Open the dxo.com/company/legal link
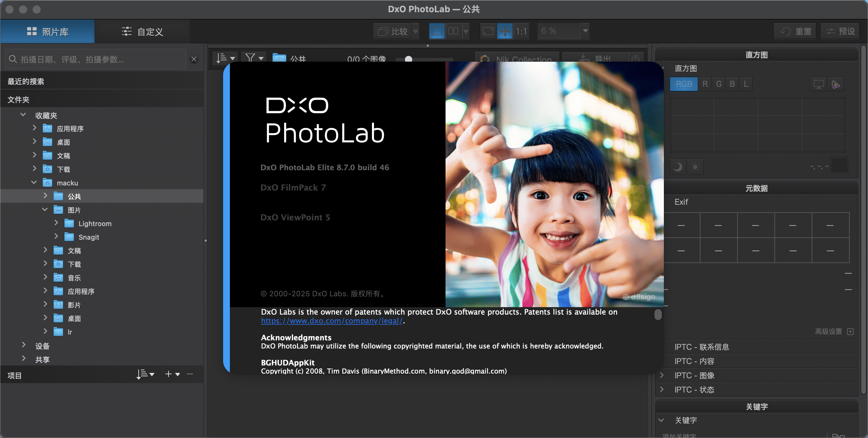The width and height of the screenshot is (868, 438). tap(332, 321)
